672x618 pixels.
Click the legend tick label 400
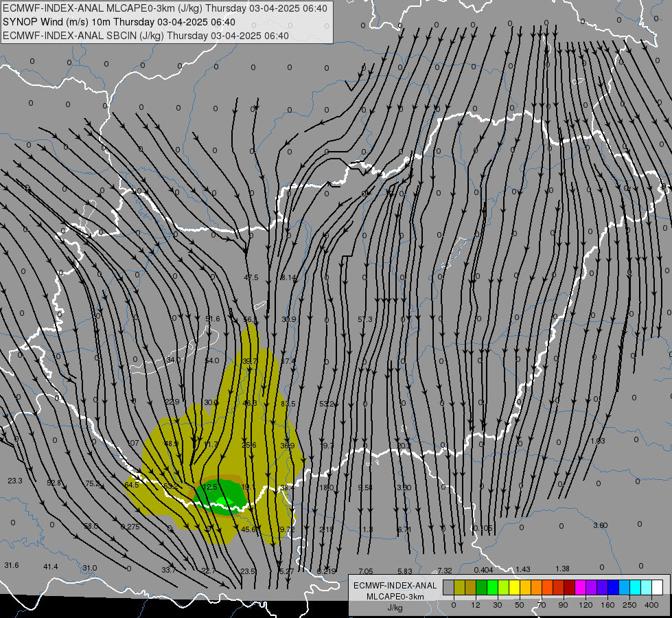pyautogui.click(x=651, y=605)
